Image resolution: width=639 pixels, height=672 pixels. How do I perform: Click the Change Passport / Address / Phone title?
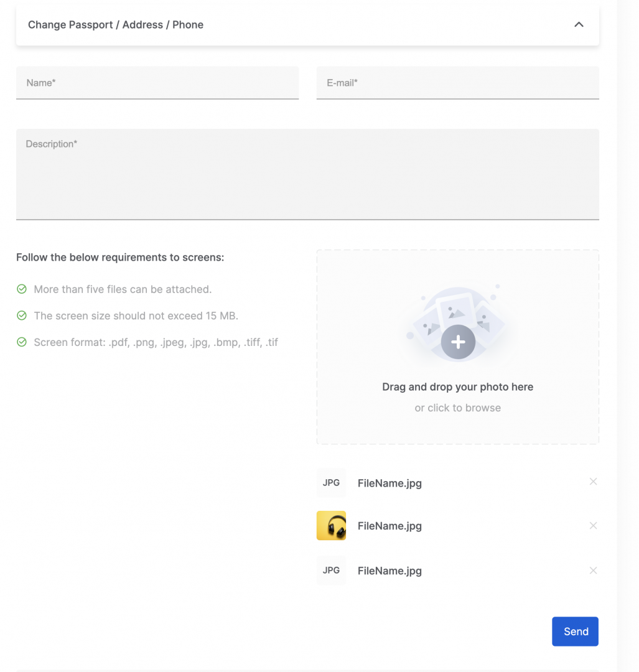coord(116,25)
